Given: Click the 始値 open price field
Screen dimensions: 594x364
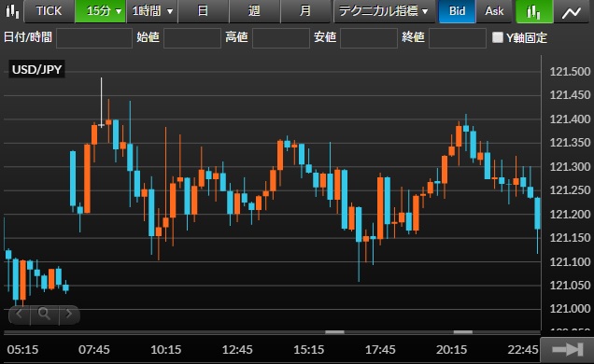Looking at the screenshot, I should [192, 38].
